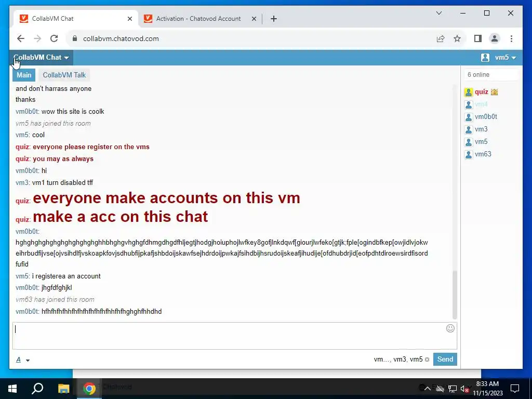Viewport: 532px width, 399px height.
Task: Click the chat history scrollbar
Action: pos(455,295)
